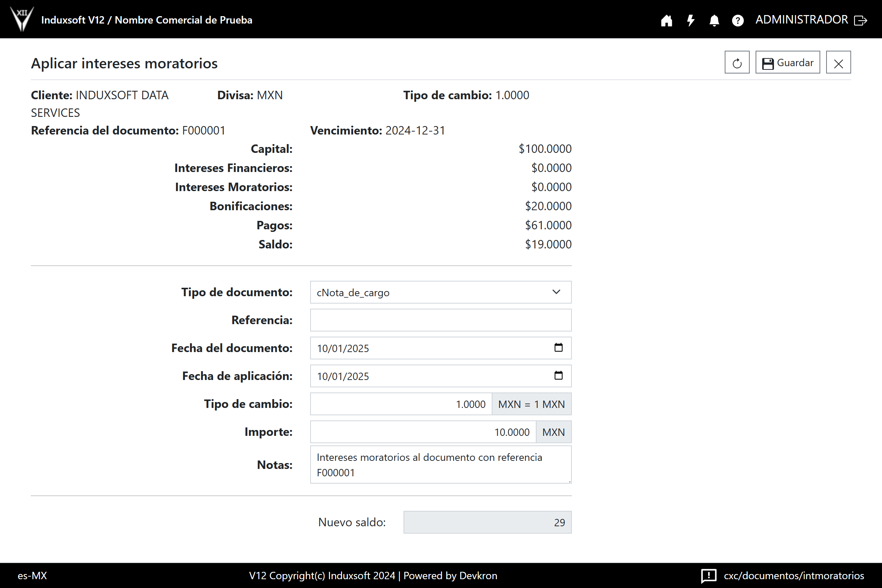Click the footer copyright text
Screen dimensions: 882x588
tap(373, 576)
